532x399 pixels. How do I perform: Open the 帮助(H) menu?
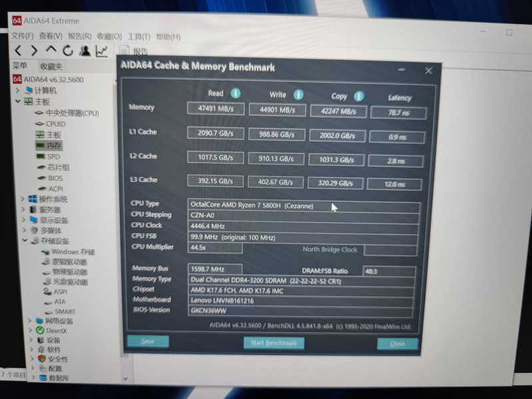click(168, 37)
